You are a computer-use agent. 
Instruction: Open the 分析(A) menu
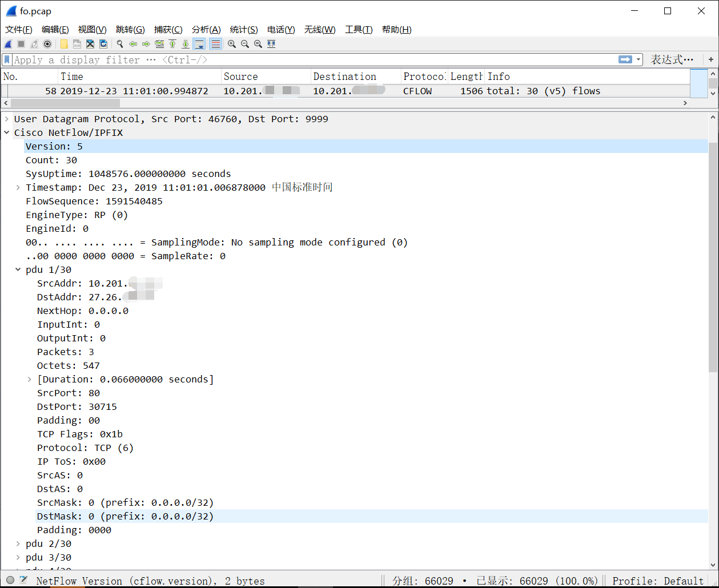click(x=206, y=29)
